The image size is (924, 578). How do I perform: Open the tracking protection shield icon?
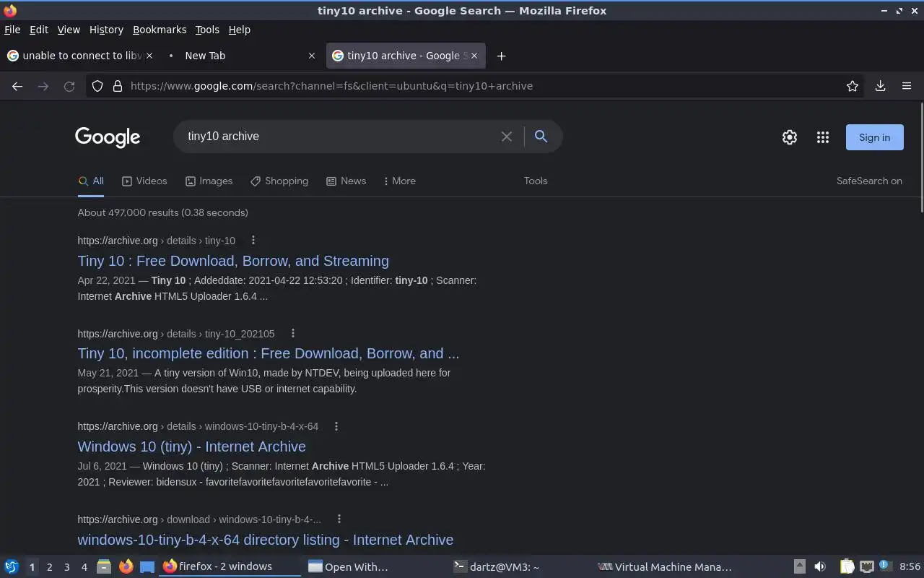coord(97,86)
